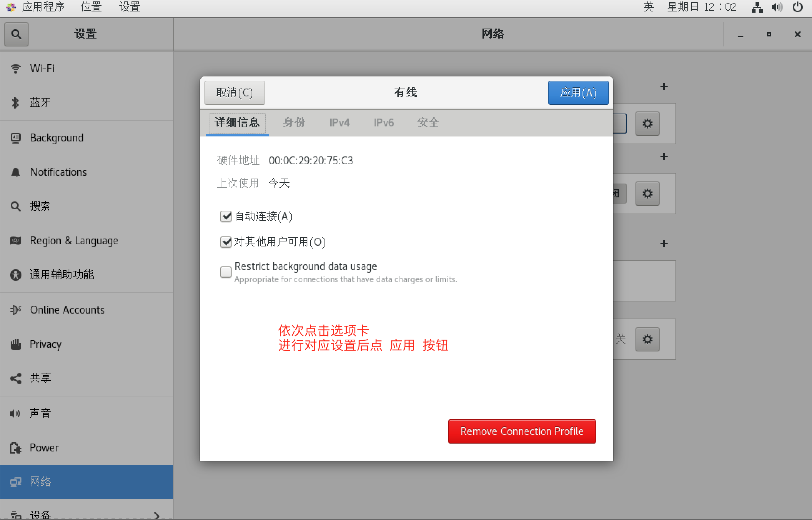Viewport: 812px width, 520px height.
Task: Expand the 设备 sidebar chevron
Action: [x=157, y=515]
